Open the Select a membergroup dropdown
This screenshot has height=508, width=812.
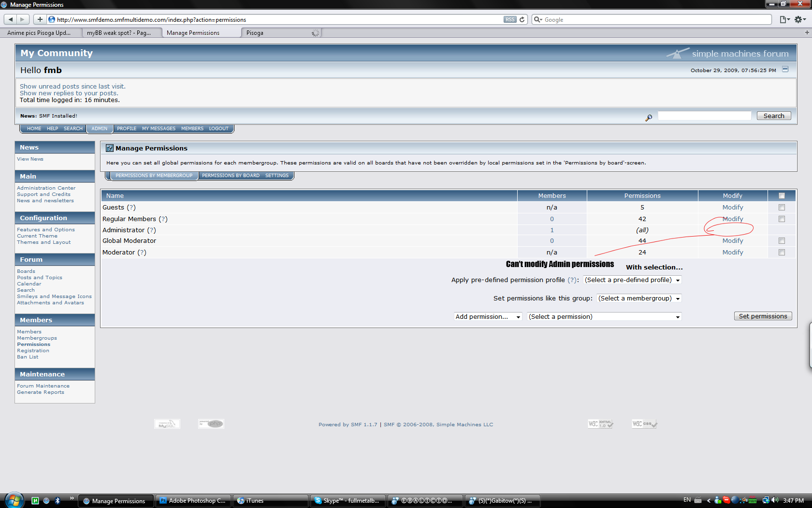(639, 299)
